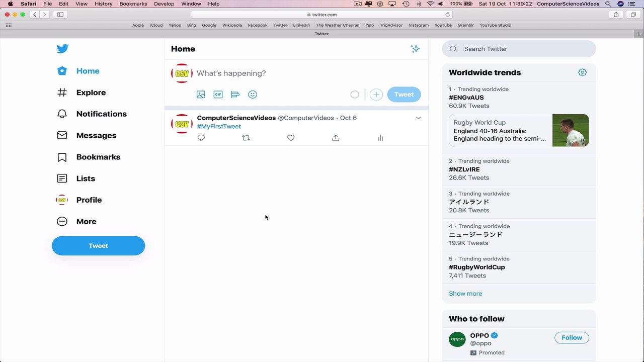Open ComputerScienceVideos tweet author name
Viewport: 644px width, 362px height.
(x=236, y=118)
